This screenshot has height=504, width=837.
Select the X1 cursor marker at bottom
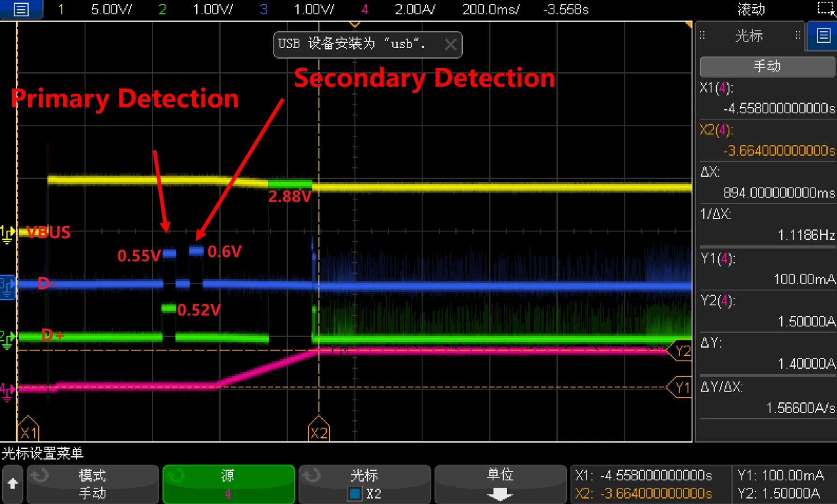click(x=28, y=430)
